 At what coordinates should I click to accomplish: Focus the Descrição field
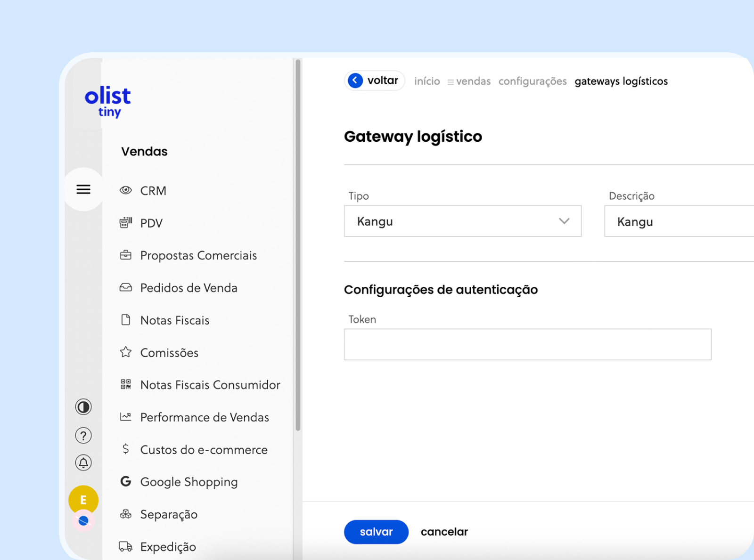click(x=679, y=221)
